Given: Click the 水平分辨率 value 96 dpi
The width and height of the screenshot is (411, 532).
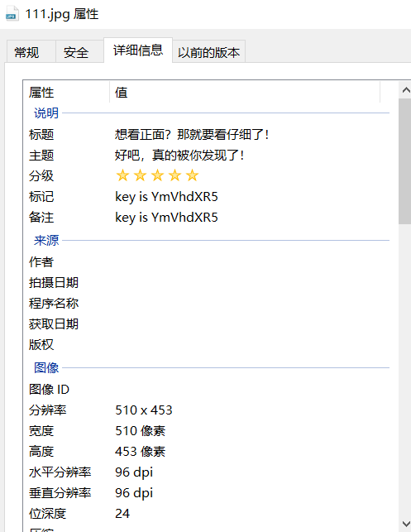Looking at the screenshot, I should (134, 472).
